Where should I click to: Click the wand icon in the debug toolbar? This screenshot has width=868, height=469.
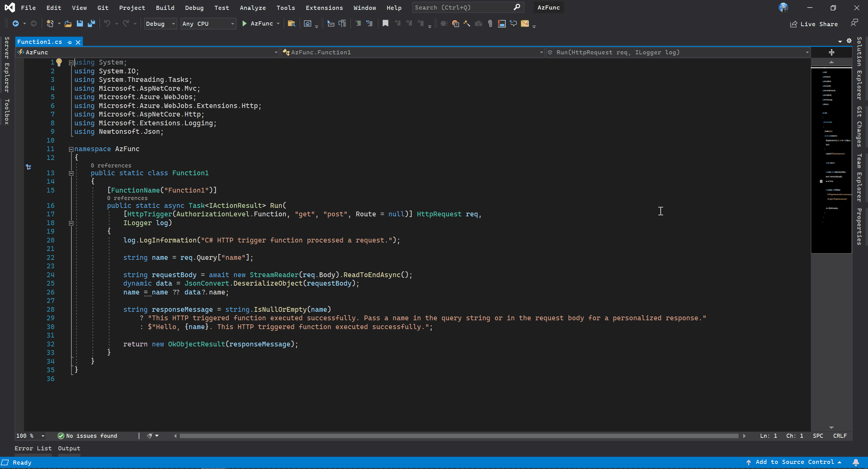[467, 23]
